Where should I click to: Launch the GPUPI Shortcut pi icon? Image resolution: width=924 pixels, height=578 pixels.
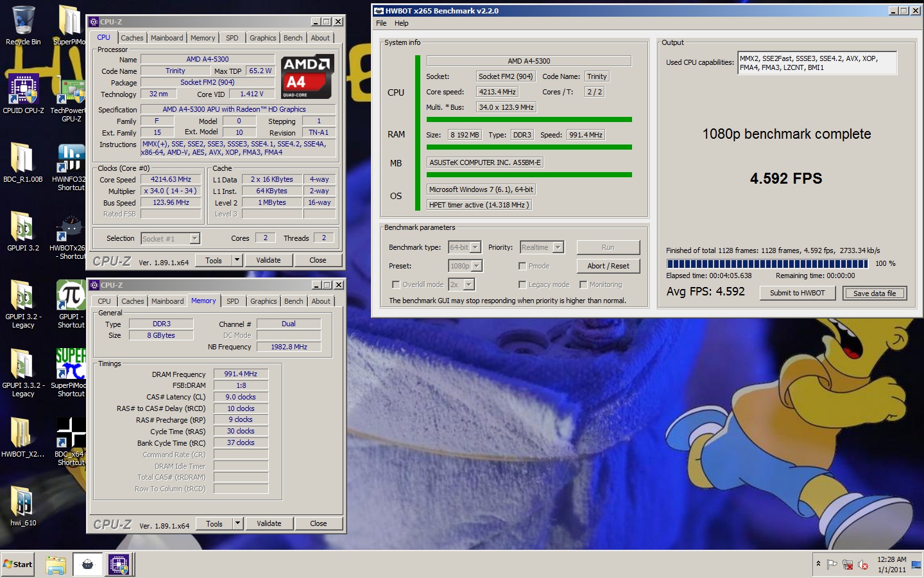[71, 304]
